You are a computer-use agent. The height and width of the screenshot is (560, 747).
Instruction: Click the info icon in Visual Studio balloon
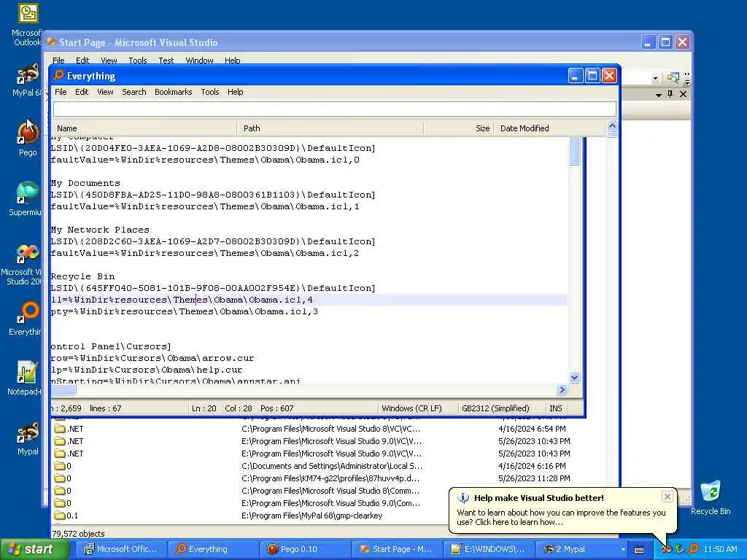[462, 497]
